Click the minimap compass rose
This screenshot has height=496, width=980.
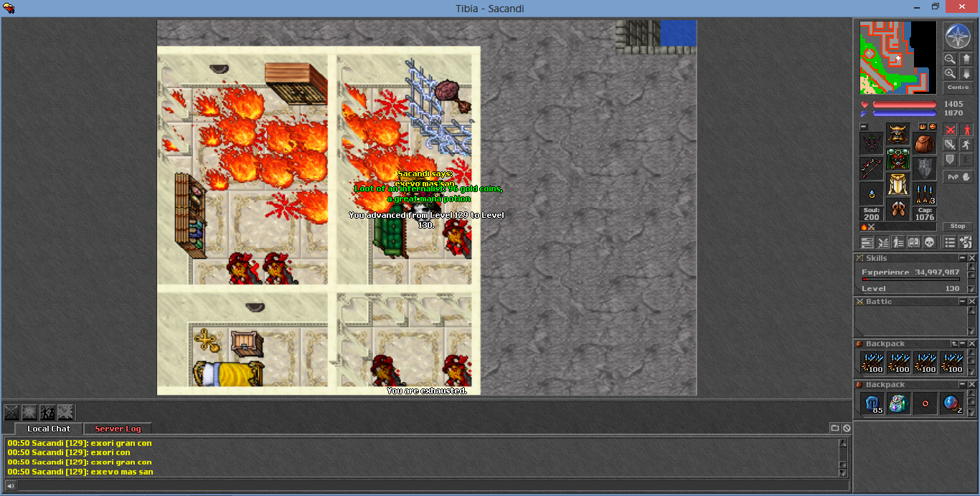[x=958, y=37]
